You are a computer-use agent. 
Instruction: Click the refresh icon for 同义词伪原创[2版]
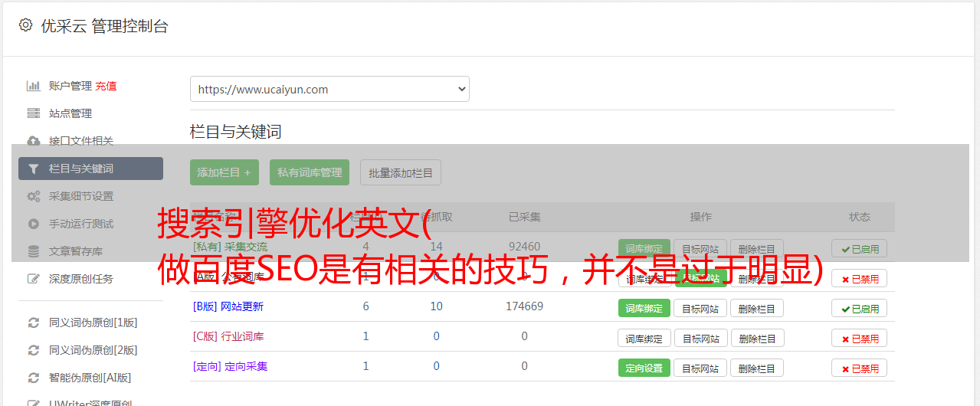[x=34, y=350]
